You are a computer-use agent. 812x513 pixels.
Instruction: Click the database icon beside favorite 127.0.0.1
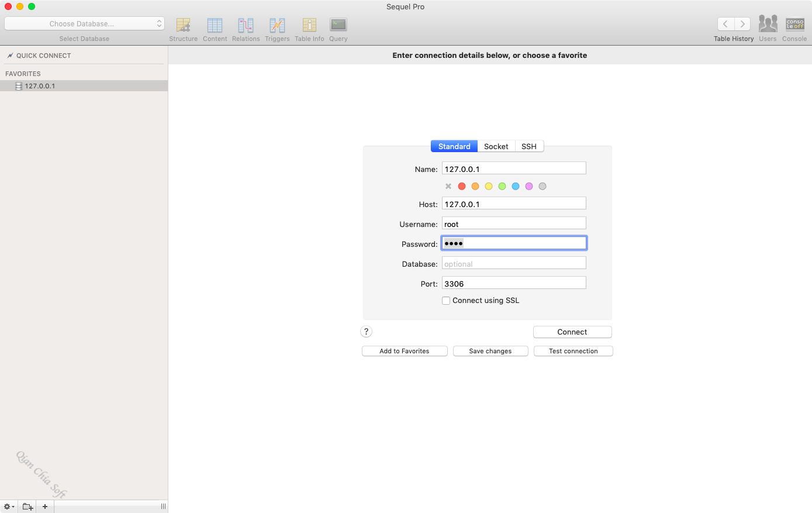click(x=19, y=86)
